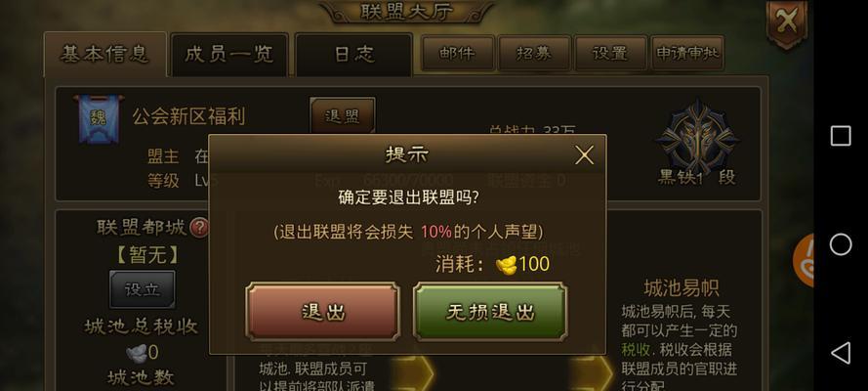The image size is (868, 391).
Task: Switch to the 基本信息 tab
Action: tap(105, 55)
